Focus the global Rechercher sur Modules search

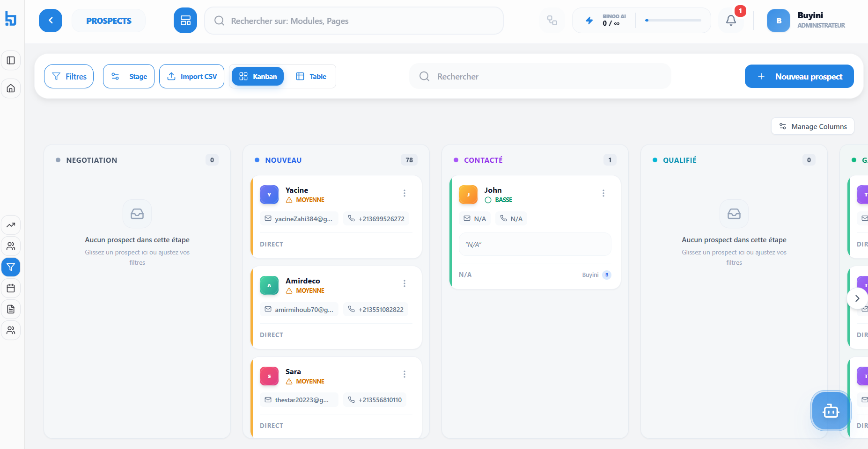click(354, 21)
